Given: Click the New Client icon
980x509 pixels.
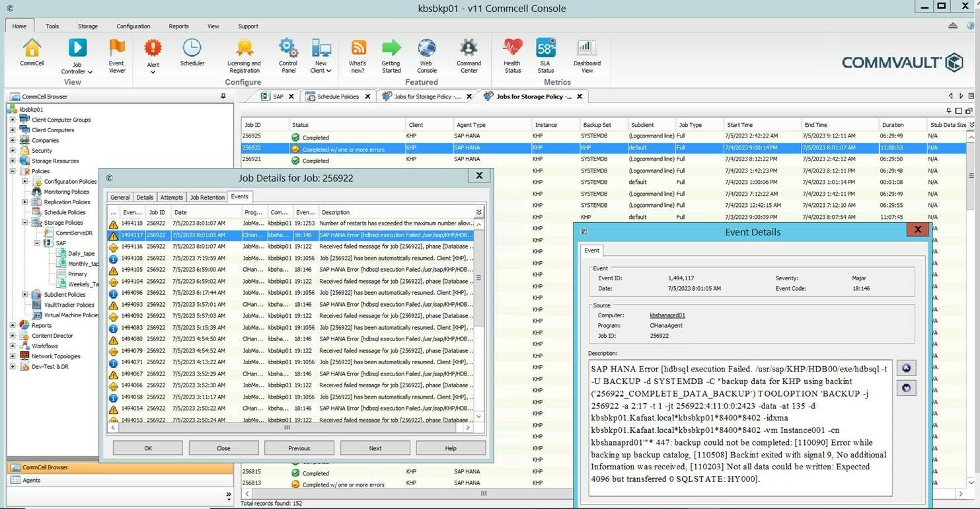Looking at the screenshot, I should (321, 48).
